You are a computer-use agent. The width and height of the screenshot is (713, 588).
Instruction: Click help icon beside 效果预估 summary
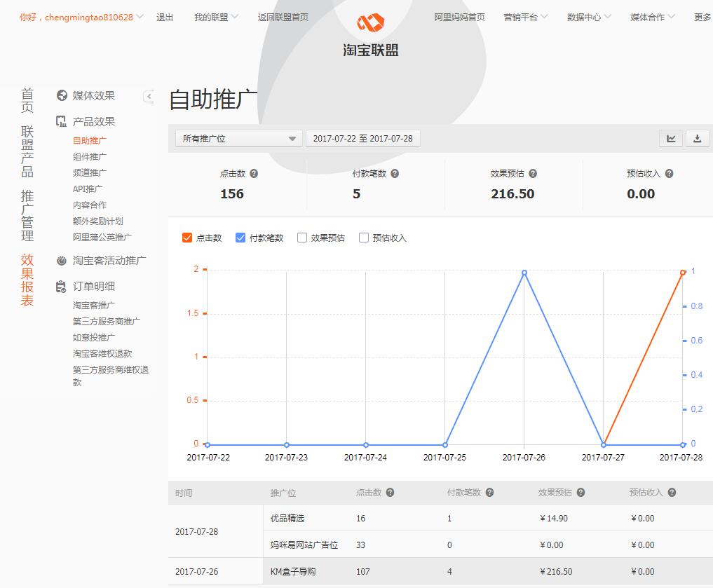pyautogui.click(x=532, y=174)
